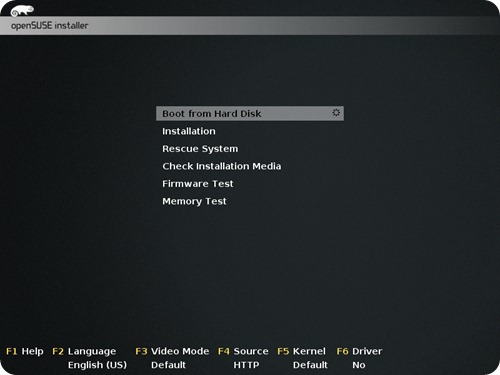Open the F4 Source options
Screen dimensions: 500x375
(243, 351)
